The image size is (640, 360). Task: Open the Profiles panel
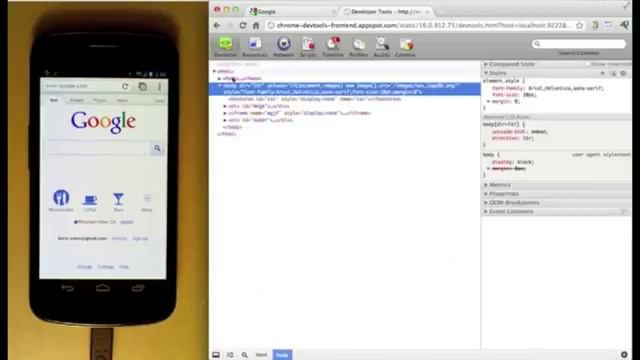coord(358,47)
